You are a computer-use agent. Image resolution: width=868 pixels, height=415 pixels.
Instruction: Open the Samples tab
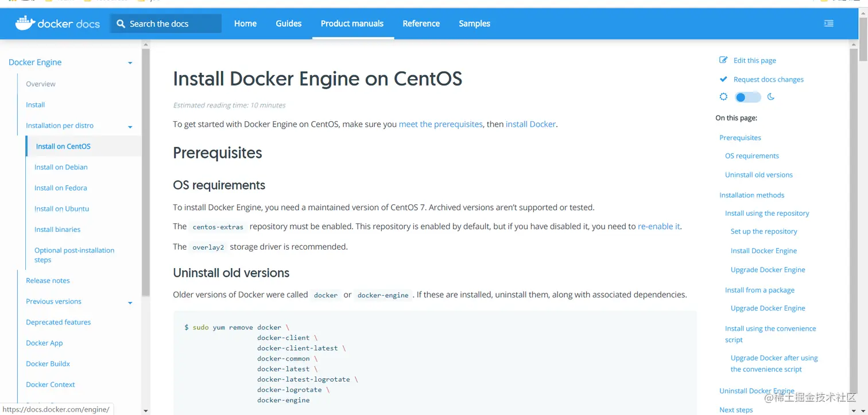pyautogui.click(x=474, y=24)
